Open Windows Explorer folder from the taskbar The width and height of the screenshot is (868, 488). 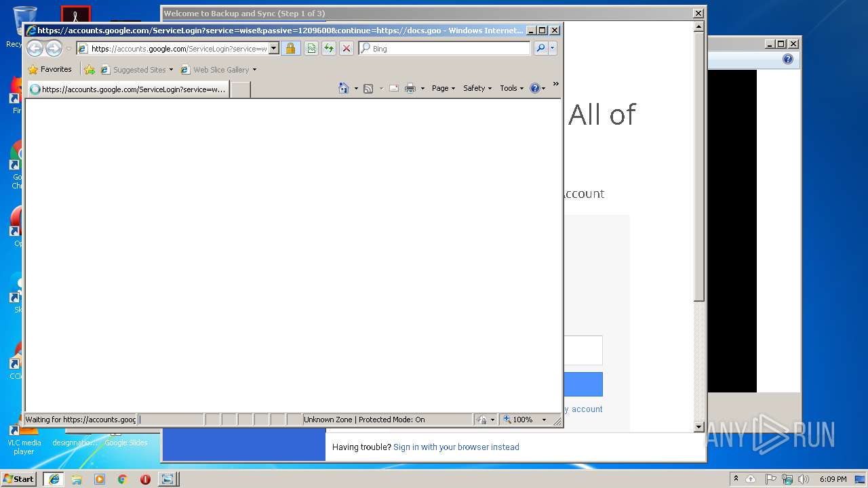[x=77, y=479]
